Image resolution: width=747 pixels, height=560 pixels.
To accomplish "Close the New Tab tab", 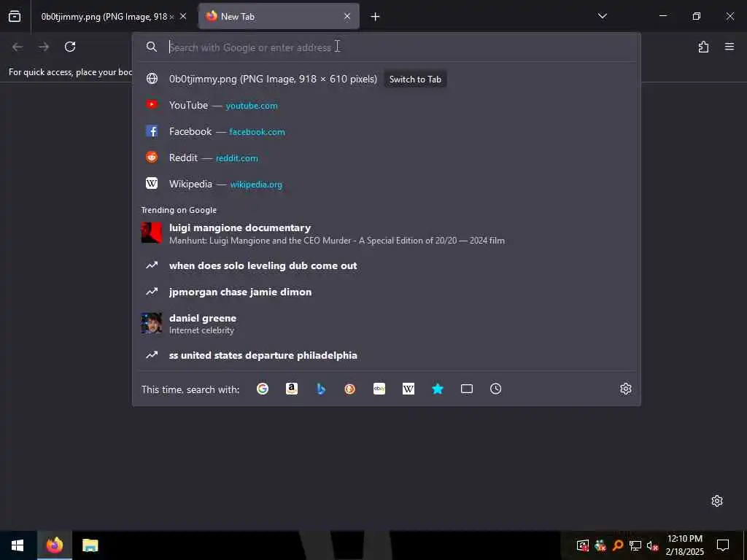I will point(347,16).
